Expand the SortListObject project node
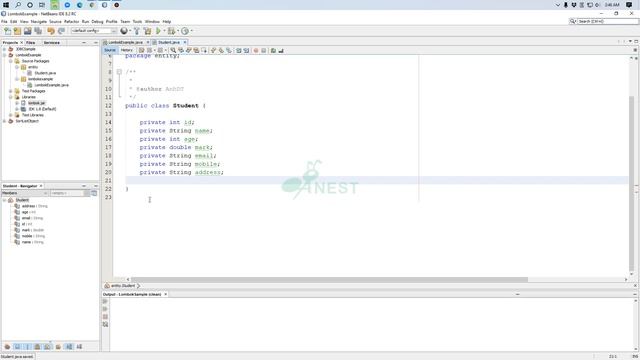 [4, 121]
